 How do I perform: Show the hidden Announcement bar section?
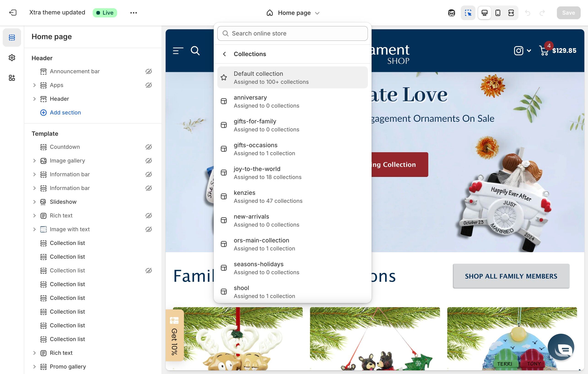point(148,71)
